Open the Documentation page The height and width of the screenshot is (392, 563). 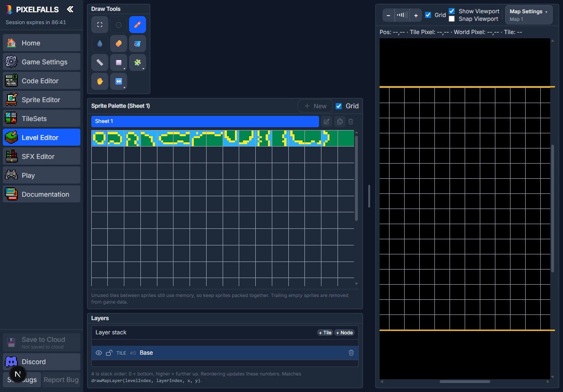tap(42, 194)
